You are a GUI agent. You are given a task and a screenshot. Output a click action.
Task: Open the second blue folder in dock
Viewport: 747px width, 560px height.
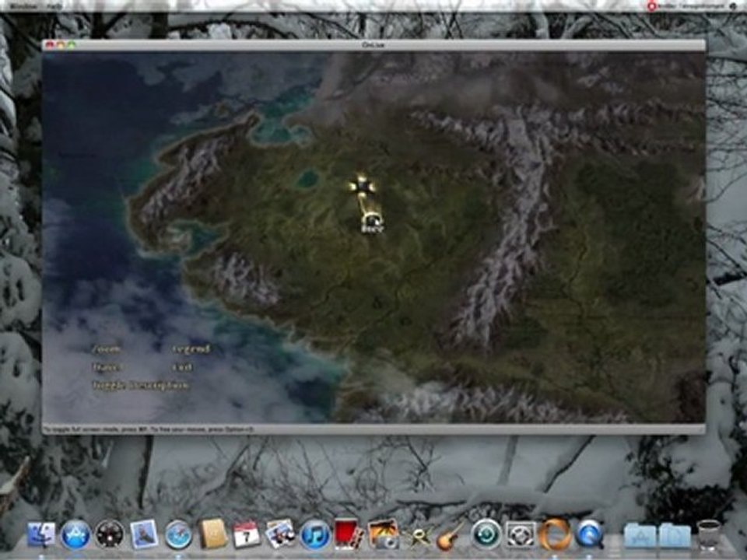tap(674, 535)
